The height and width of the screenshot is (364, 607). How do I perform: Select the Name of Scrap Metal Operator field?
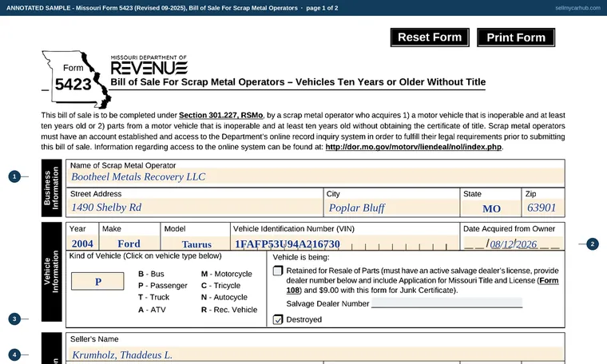tap(316, 176)
